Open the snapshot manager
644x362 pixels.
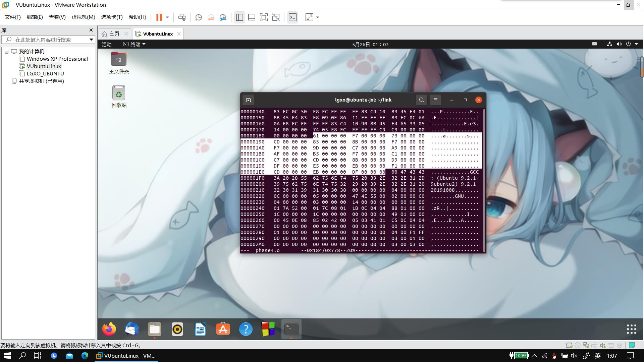point(223,17)
